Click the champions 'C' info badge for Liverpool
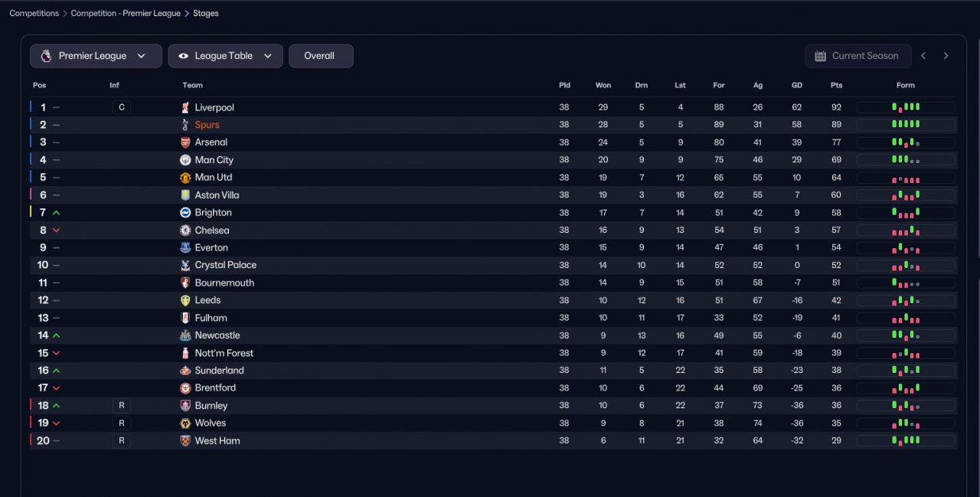 click(x=121, y=108)
